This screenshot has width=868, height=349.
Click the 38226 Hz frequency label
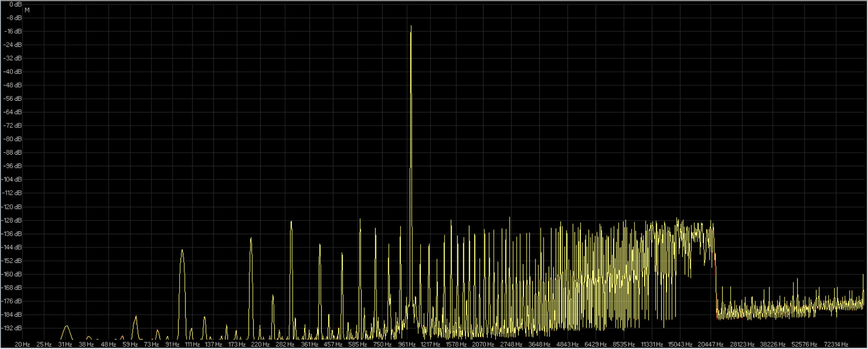click(773, 344)
